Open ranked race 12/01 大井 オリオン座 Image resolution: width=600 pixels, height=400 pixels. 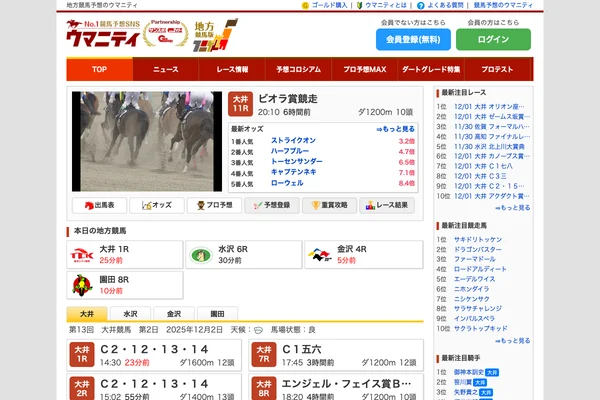[489, 107]
